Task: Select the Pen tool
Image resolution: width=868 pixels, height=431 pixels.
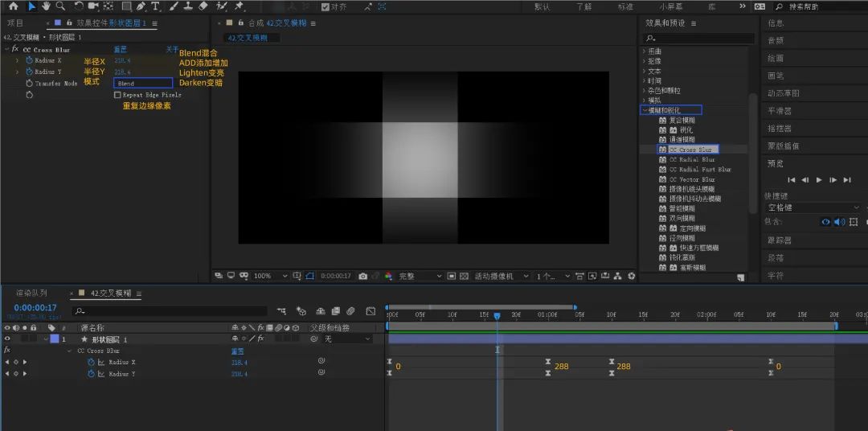Action: pyautogui.click(x=141, y=6)
